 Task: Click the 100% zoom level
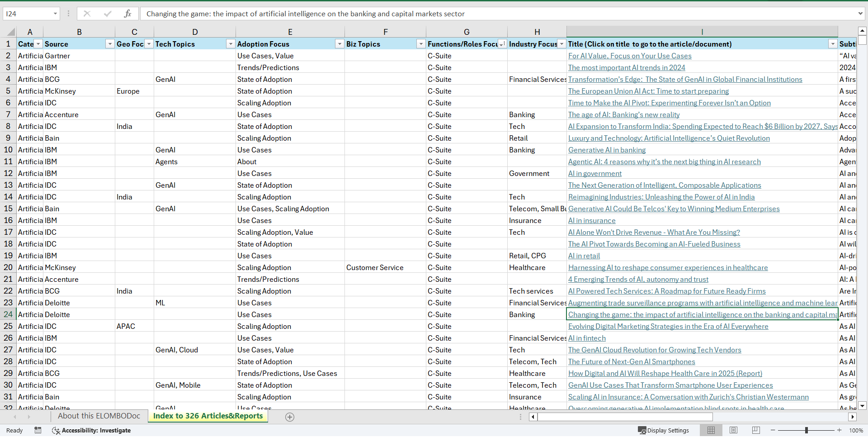(x=856, y=431)
